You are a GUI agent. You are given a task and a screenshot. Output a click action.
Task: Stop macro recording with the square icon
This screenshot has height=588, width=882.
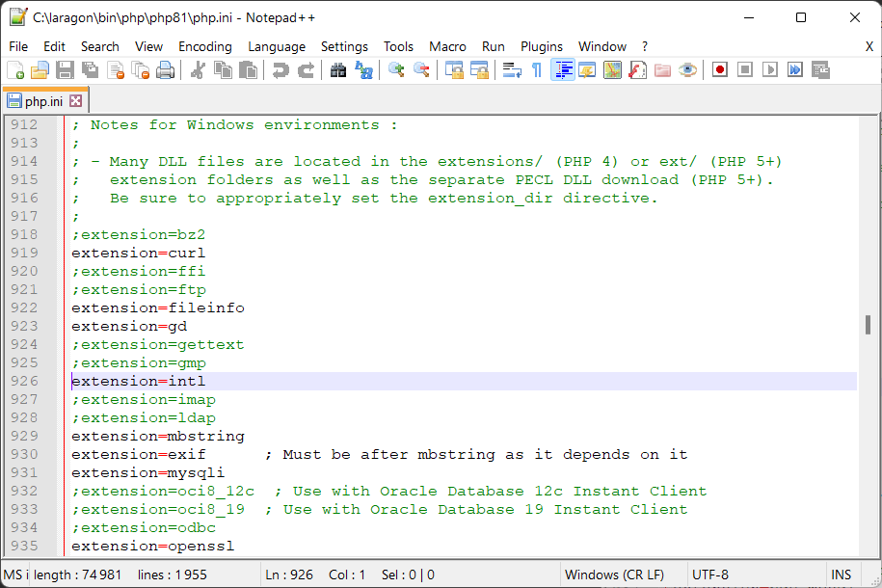(745, 70)
